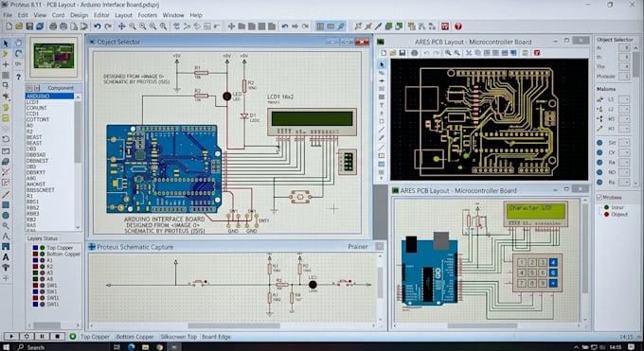Select the arrow Selection tool in left sidebar
Viewport: 644px width, 351px height.
[x=6, y=44]
